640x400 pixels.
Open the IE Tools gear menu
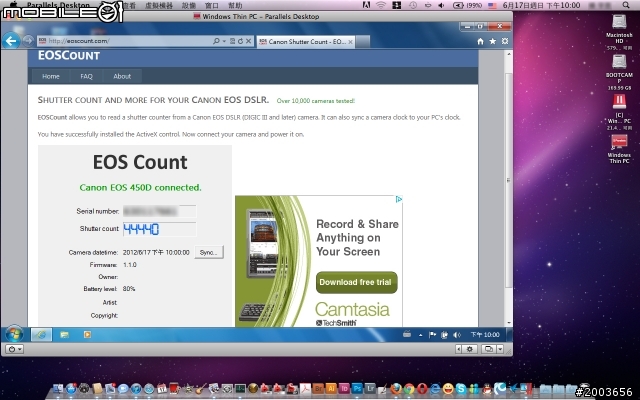click(x=505, y=41)
